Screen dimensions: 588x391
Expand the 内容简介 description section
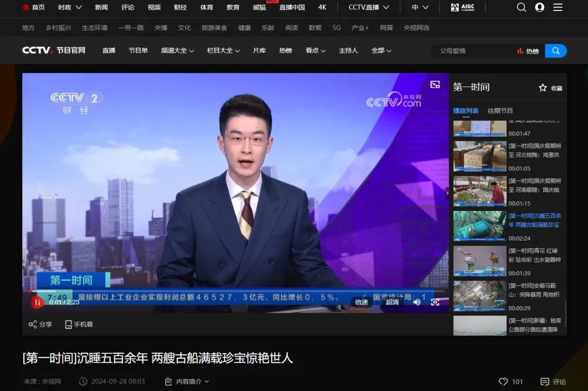tap(192, 382)
